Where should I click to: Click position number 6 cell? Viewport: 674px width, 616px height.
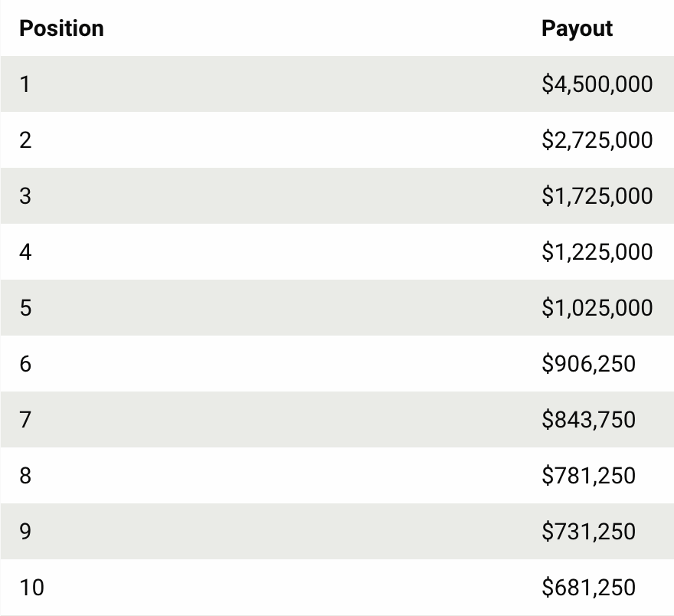(x=25, y=364)
